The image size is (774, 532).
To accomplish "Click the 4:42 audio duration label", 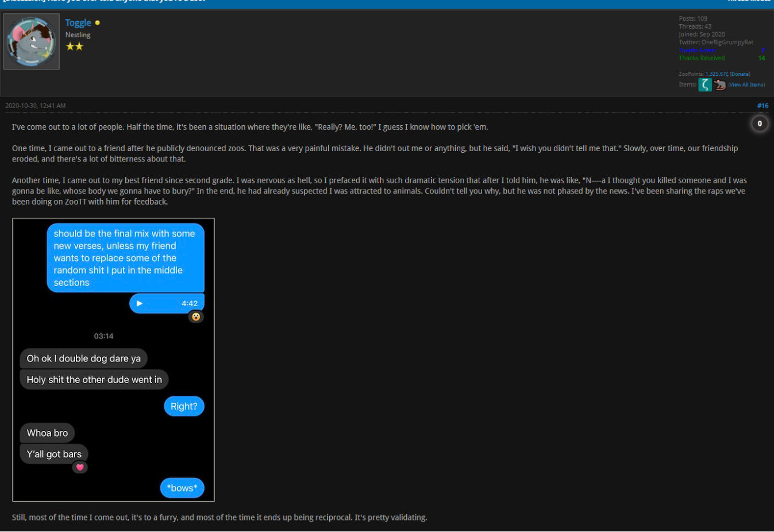I will [x=190, y=303].
